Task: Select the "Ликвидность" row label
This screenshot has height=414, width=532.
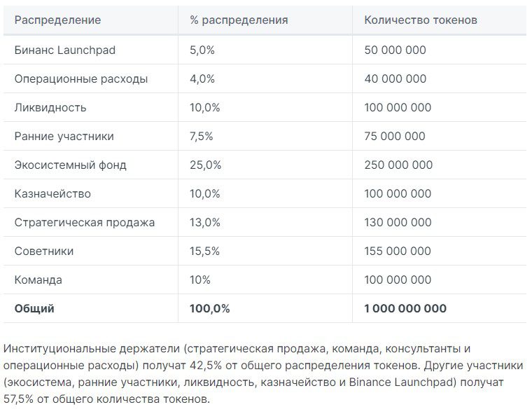Action: tap(50, 108)
